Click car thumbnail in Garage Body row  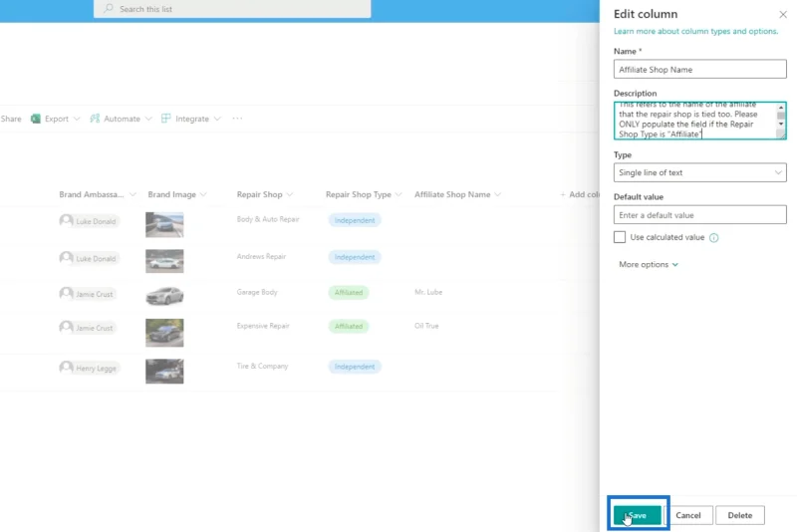164,296
